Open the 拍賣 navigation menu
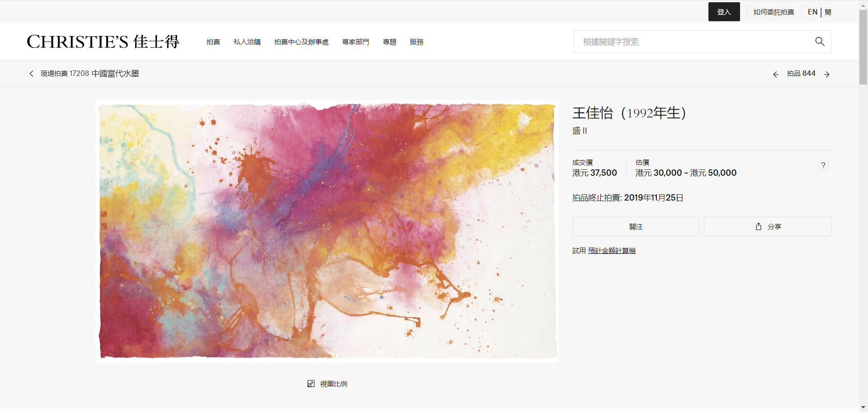 pos(213,42)
